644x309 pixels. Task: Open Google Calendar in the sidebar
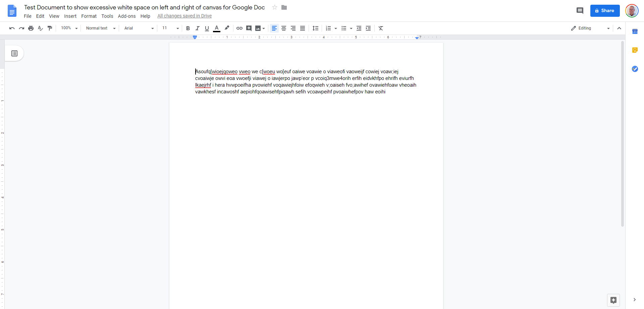635,31
